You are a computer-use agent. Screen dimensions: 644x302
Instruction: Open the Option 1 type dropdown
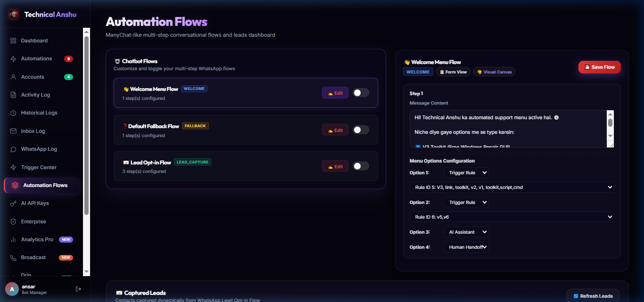click(466, 173)
